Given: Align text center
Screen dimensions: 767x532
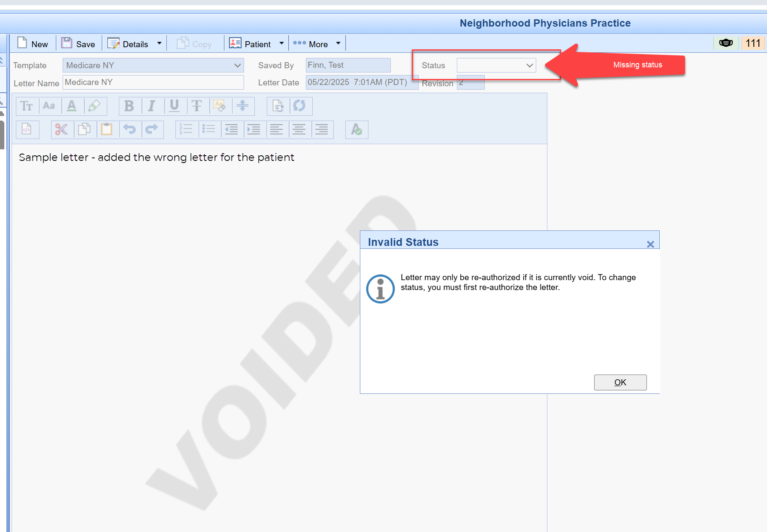Looking at the screenshot, I should pos(299,130).
